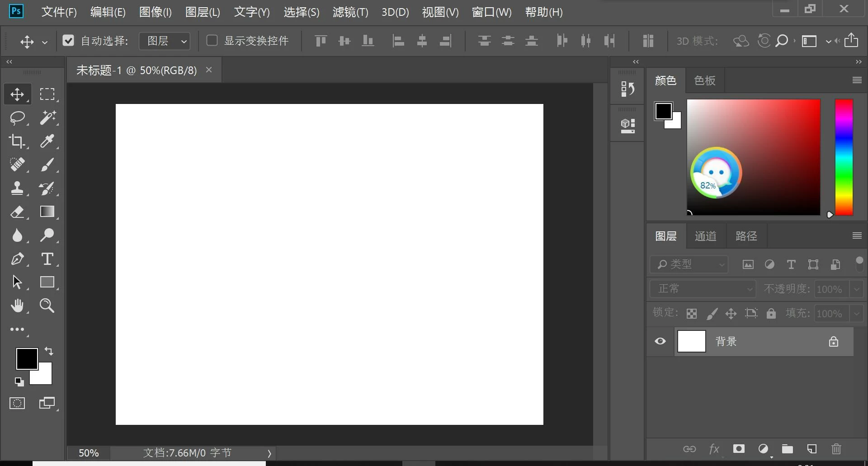Toggle adjustment layer filter

[x=769, y=264]
